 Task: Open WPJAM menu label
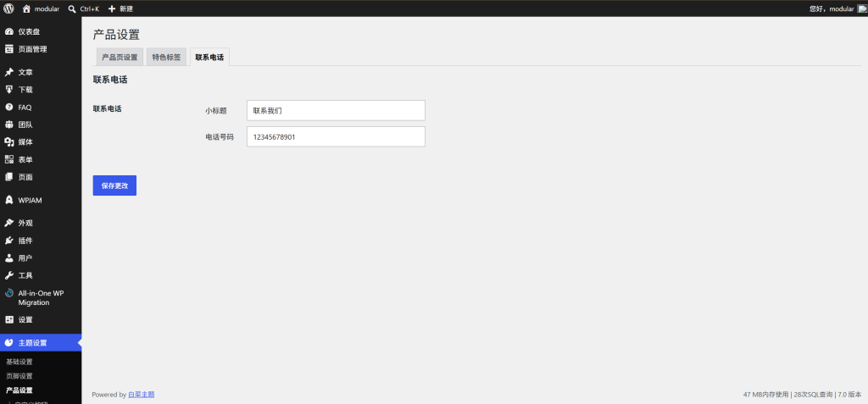tap(30, 200)
